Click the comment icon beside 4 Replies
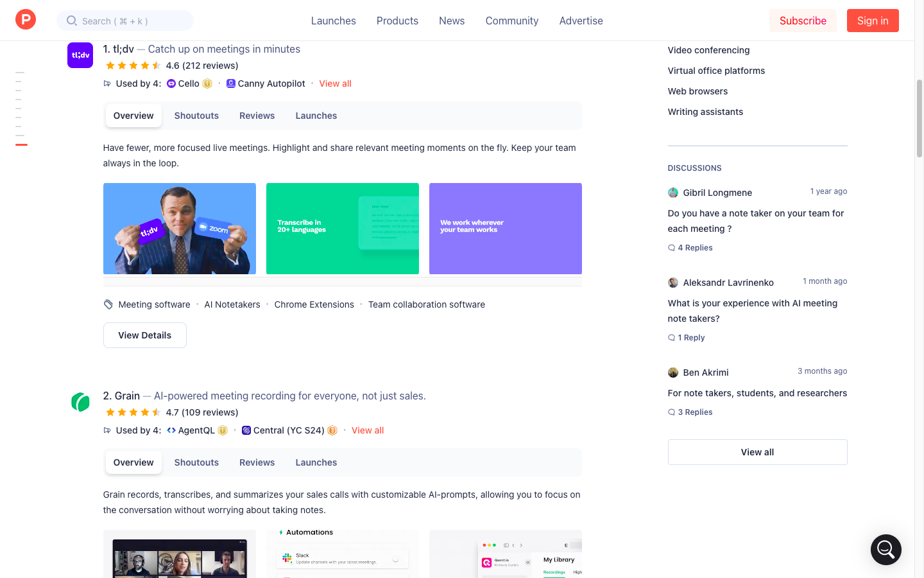 (672, 248)
